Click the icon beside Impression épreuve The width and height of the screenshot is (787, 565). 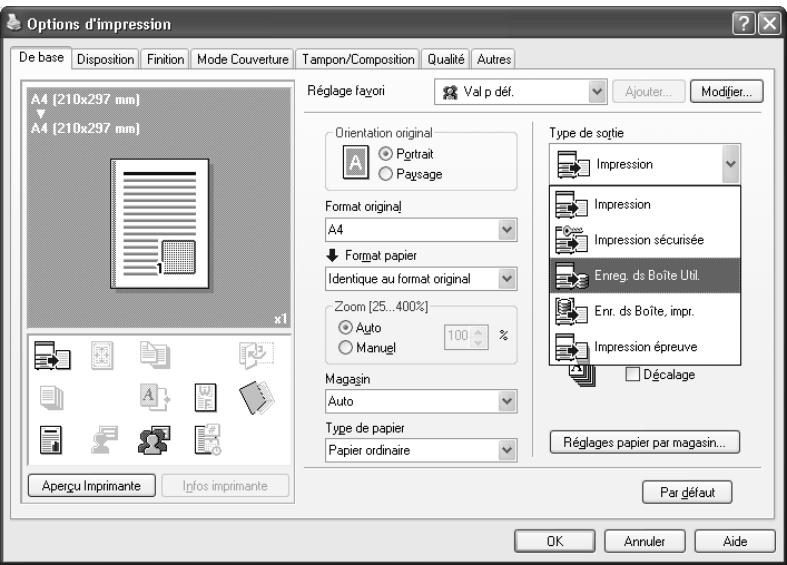[571, 346]
